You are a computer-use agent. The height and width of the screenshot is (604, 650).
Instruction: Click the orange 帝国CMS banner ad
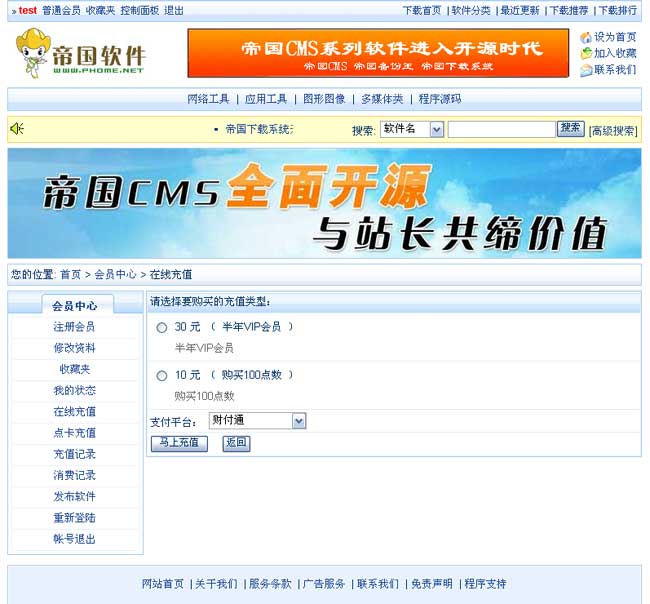378,53
